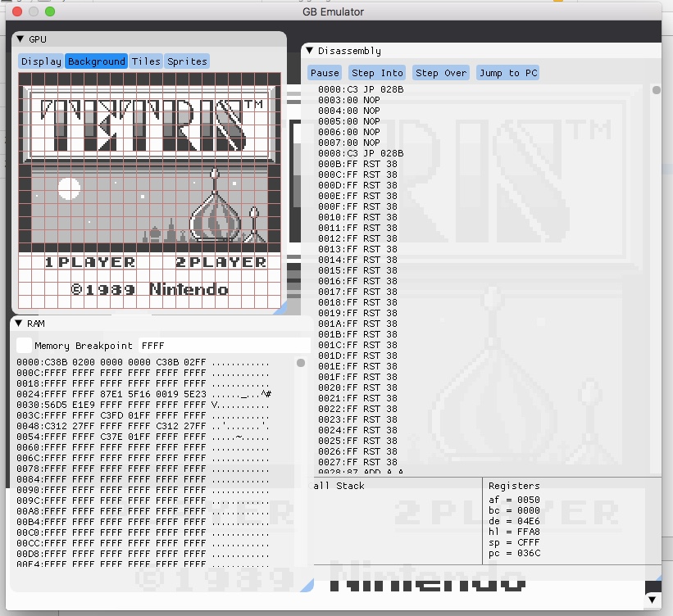Click RAM row starting 0048:C312
Viewport: 673px width, 616px height.
coord(143,426)
